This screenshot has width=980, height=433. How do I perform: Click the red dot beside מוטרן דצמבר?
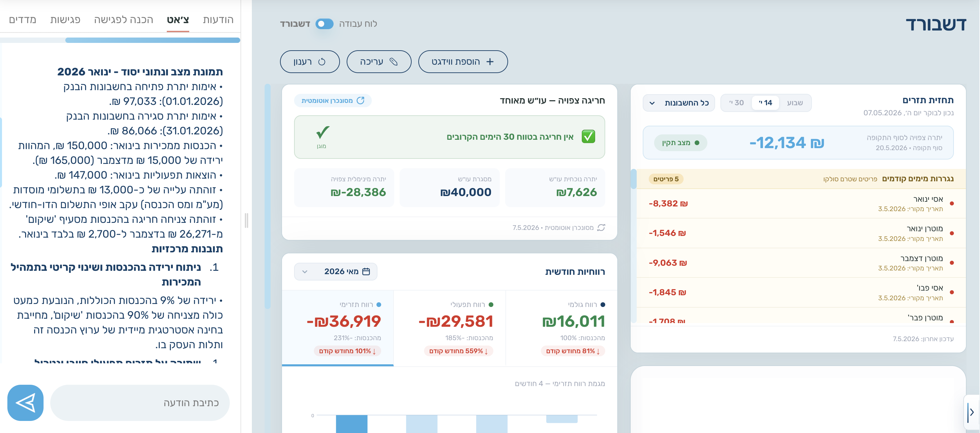pyautogui.click(x=952, y=263)
